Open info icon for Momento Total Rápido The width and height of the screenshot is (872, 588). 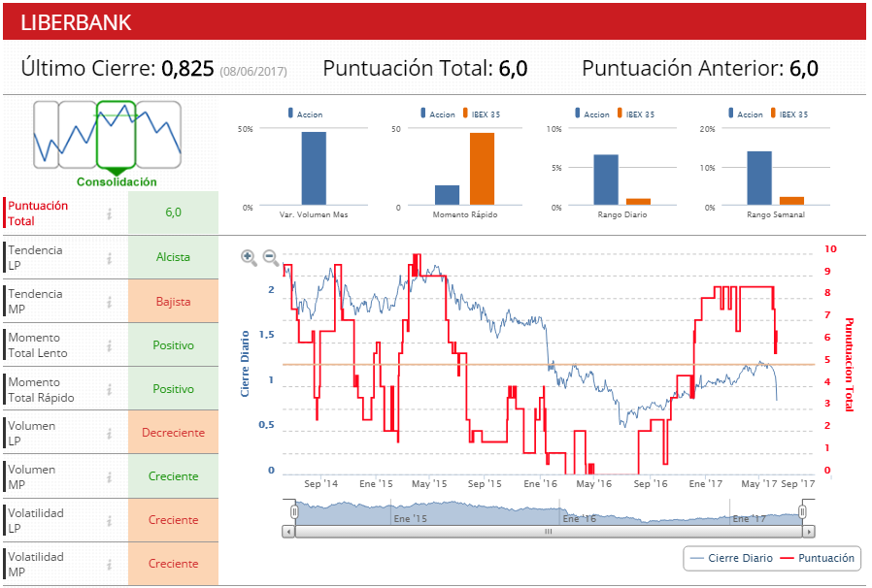pyautogui.click(x=110, y=390)
